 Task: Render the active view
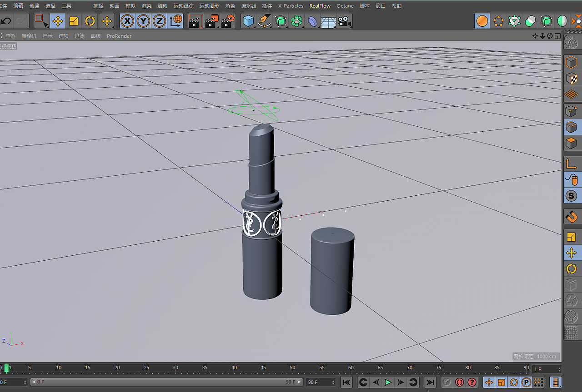[196, 21]
